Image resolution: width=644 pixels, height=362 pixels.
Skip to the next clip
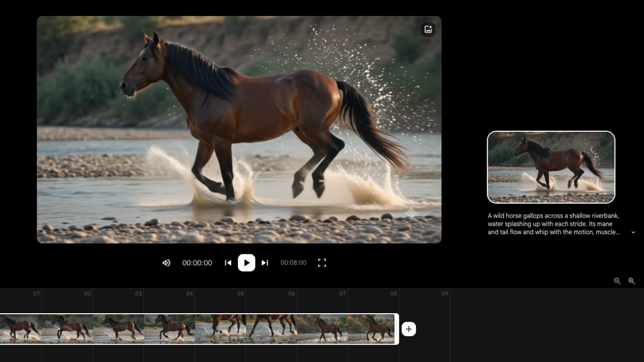coord(265,263)
